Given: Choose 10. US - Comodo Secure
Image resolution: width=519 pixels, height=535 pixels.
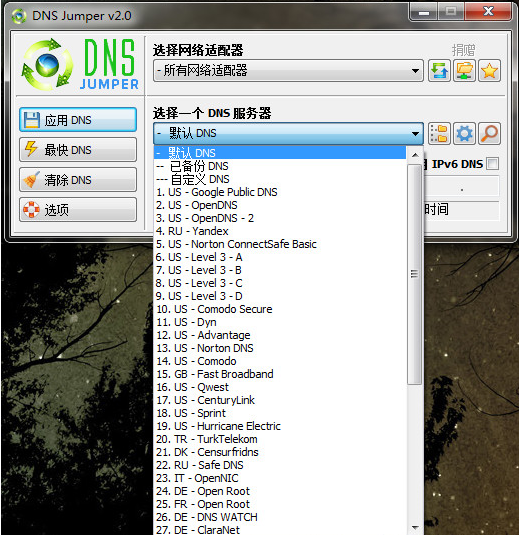Looking at the screenshot, I should [x=280, y=309].
